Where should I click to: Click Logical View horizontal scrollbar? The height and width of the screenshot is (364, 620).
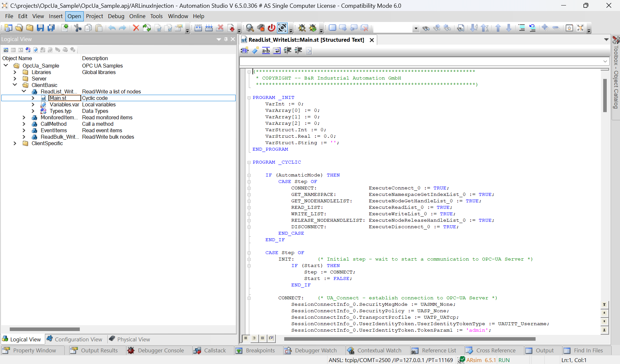[45, 329]
